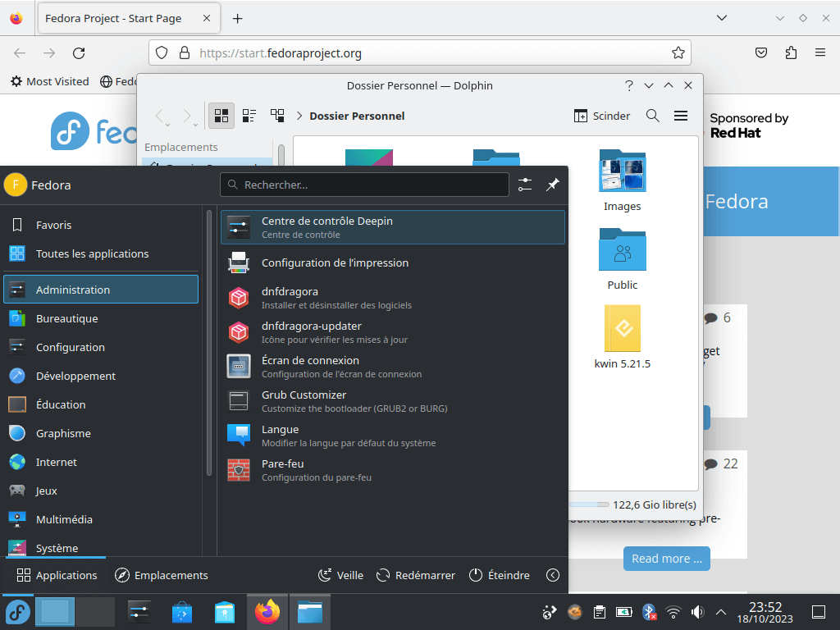Open Centre de contrôle Deepin entry
This screenshot has height=630, width=840.
[393, 227]
